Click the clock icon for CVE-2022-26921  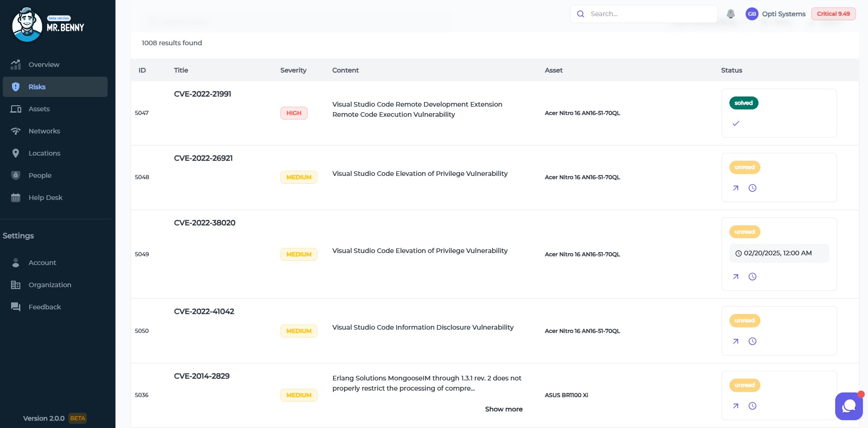coord(752,188)
